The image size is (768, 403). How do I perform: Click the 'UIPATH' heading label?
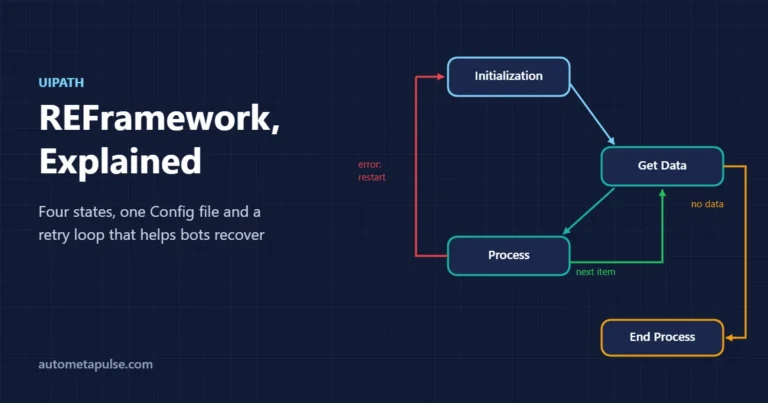61,82
